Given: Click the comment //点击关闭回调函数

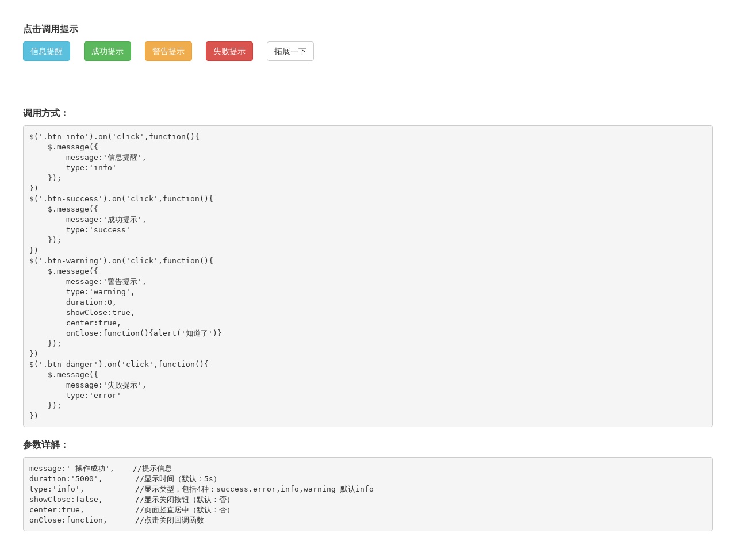Looking at the screenshot, I should 170,520.
